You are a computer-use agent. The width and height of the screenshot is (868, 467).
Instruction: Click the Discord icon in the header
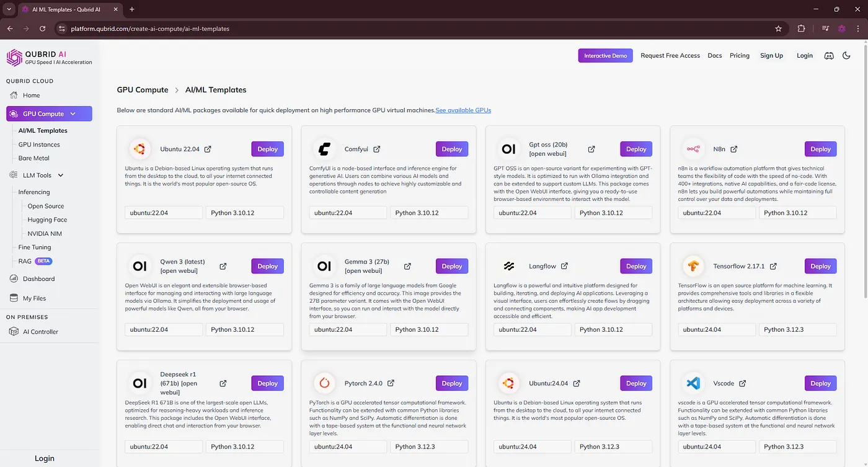(829, 56)
